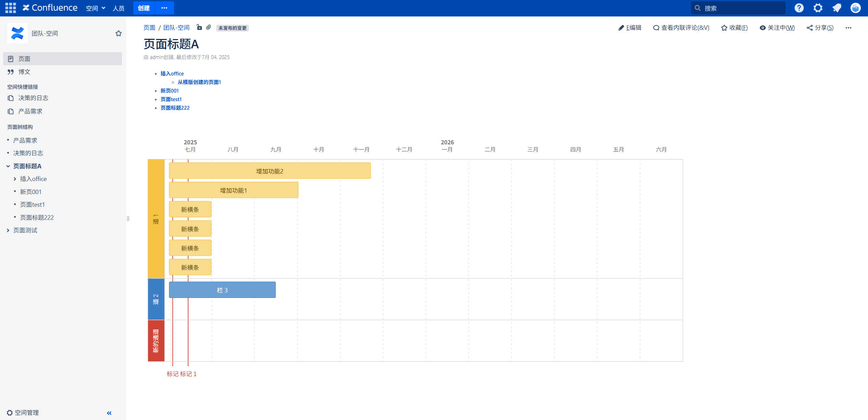The image size is (868, 420).
Task: Click the red 新的通道 lane label
Action: click(x=156, y=340)
